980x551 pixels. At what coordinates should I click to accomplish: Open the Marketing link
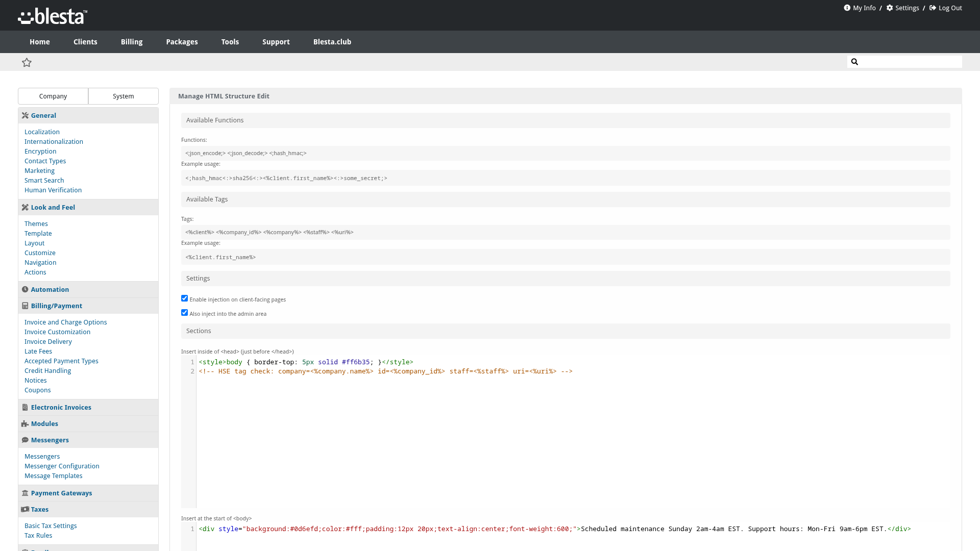tap(39, 170)
